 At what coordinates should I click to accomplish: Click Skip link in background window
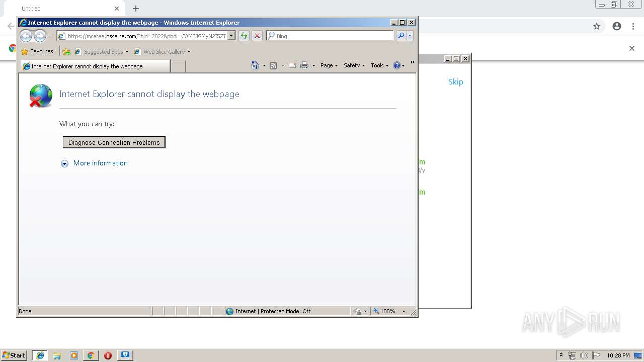tap(456, 82)
